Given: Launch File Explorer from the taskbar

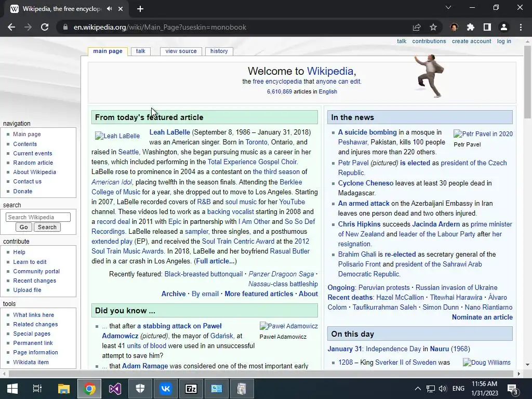Looking at the screenshot, I should point(63,389).
